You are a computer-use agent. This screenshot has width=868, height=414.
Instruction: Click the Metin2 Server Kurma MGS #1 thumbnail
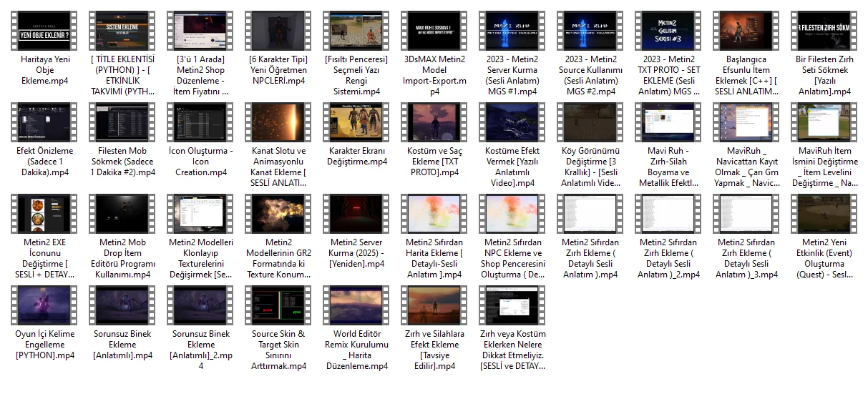click(512, 31)
